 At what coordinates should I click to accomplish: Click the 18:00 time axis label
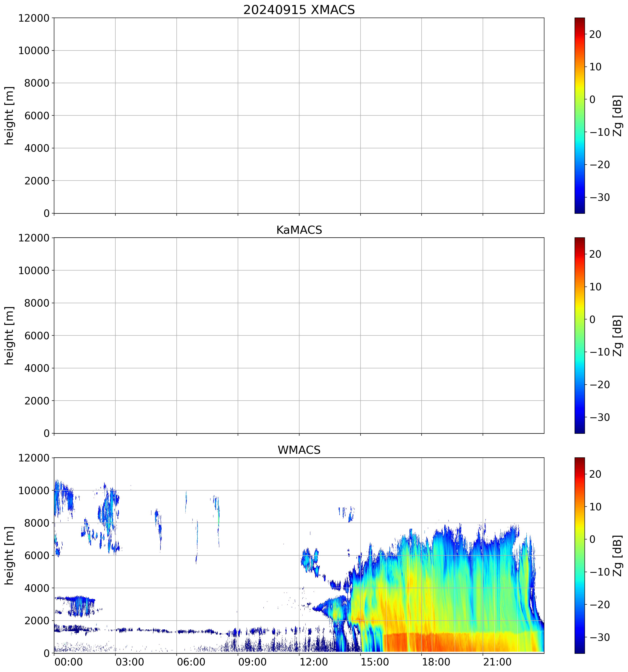point(436,662)
